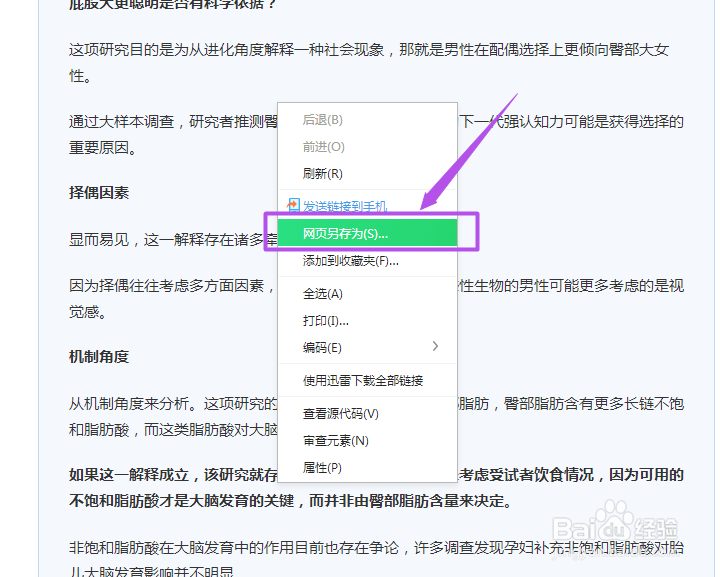Choose 前进(O) in context menu
Screen dimensions: 720x577
[x=367, y=147]
